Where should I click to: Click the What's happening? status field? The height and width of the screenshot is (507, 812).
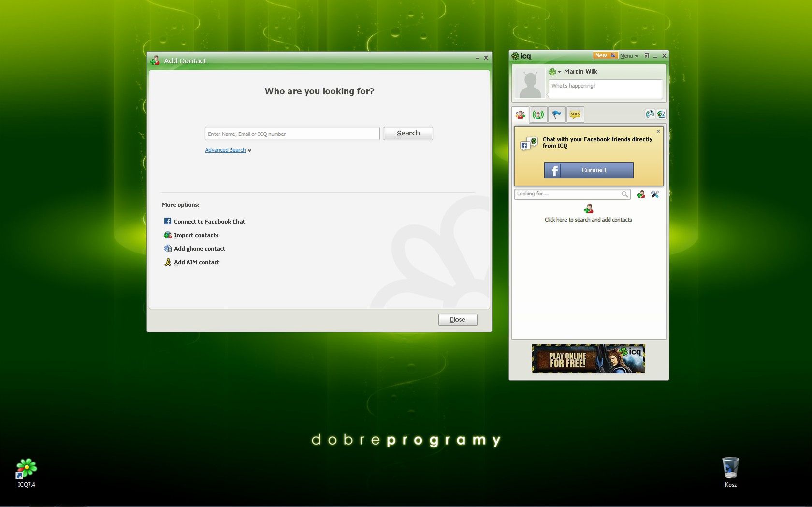pos(606,89)
